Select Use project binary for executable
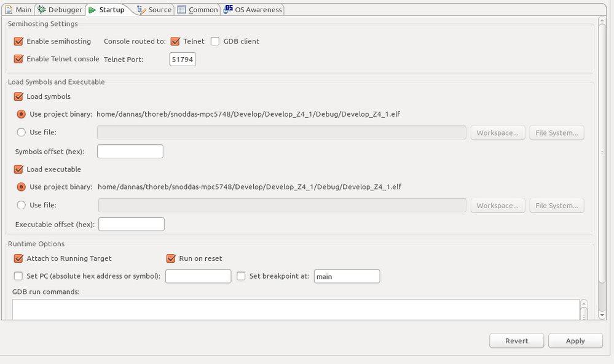Viewport: 614px width, 364px height. (x=21, y=187)
